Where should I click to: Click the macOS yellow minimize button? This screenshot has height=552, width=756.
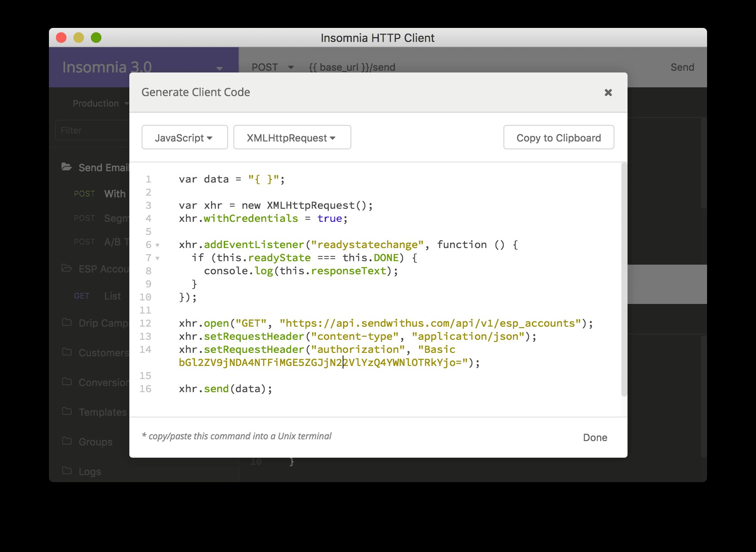point(79,38)
